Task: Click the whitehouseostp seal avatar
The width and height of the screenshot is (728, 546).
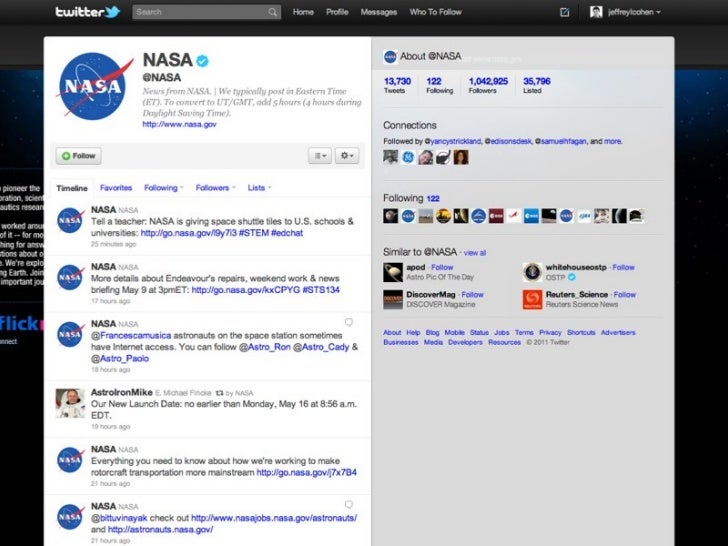Action: 532,273
